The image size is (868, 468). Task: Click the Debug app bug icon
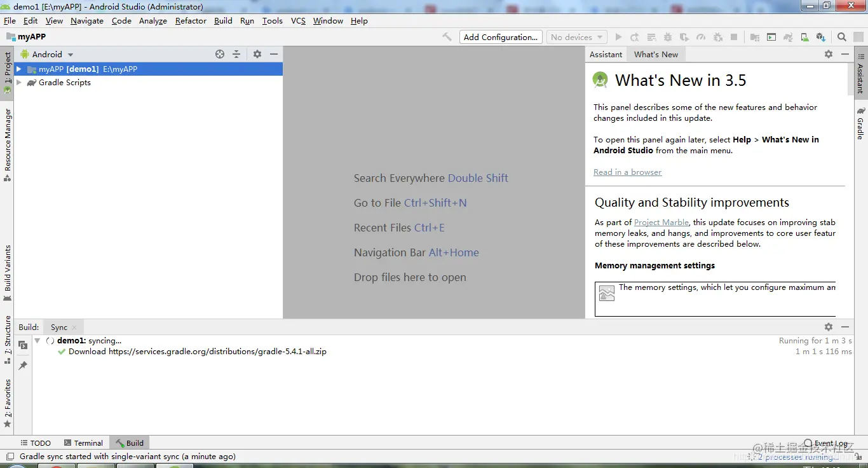click(x=668, y=37)
